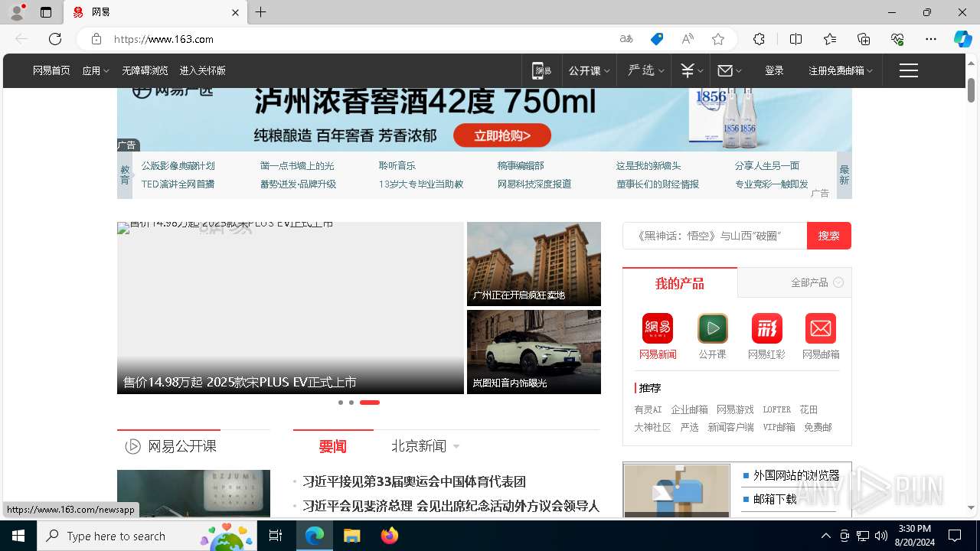Expand the 严选 dropdown
The image size is (980, 551).
tap(645, 70)
